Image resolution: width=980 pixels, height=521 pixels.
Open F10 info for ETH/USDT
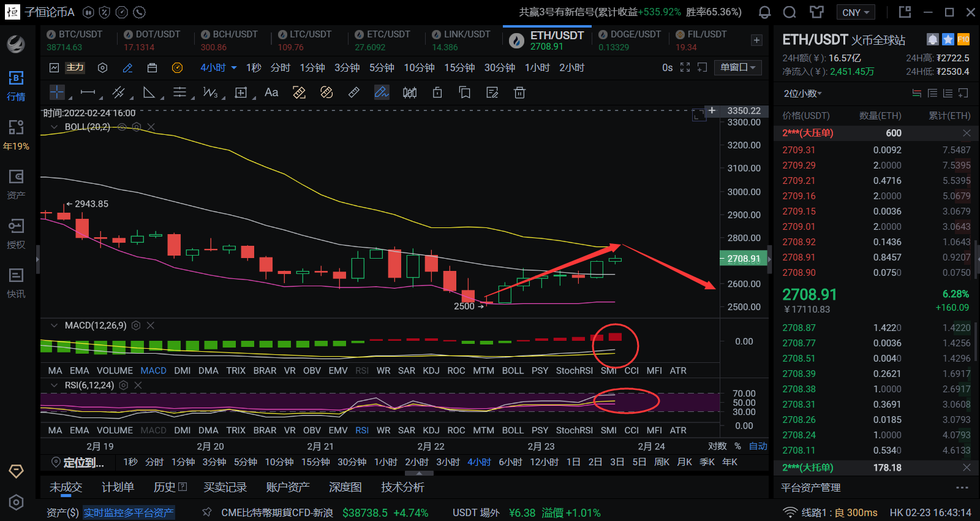pos(963,40)
